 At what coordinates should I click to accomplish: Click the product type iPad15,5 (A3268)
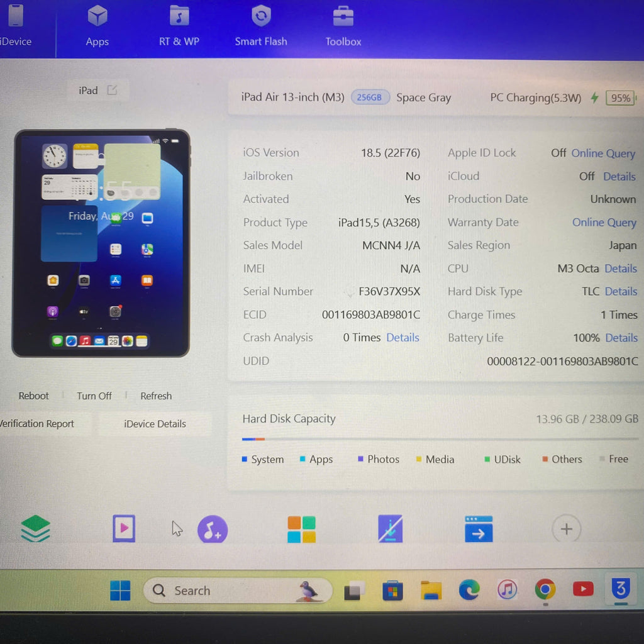[x=379, y=223]
